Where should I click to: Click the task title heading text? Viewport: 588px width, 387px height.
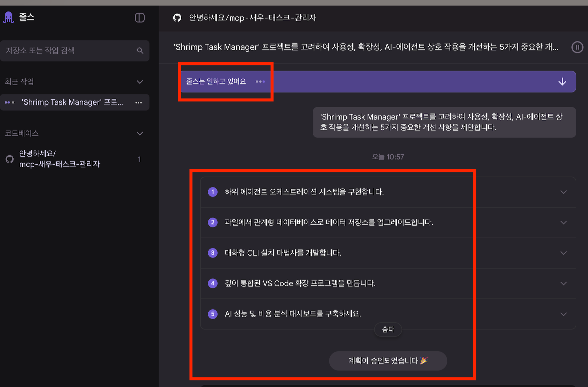pyautogui.click(x=366, y=47)
